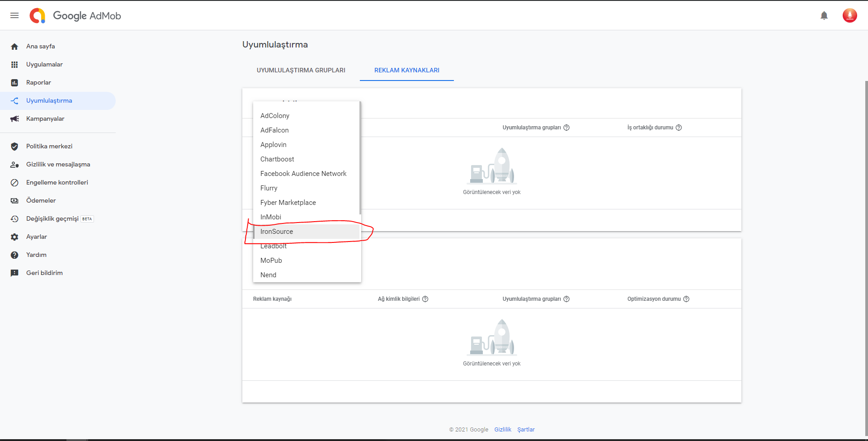The height and width of the screenshot is (441, 868).
Task: Select Flurry from the dropdown list
Action: pyautogui.click(x=307, y=188)
